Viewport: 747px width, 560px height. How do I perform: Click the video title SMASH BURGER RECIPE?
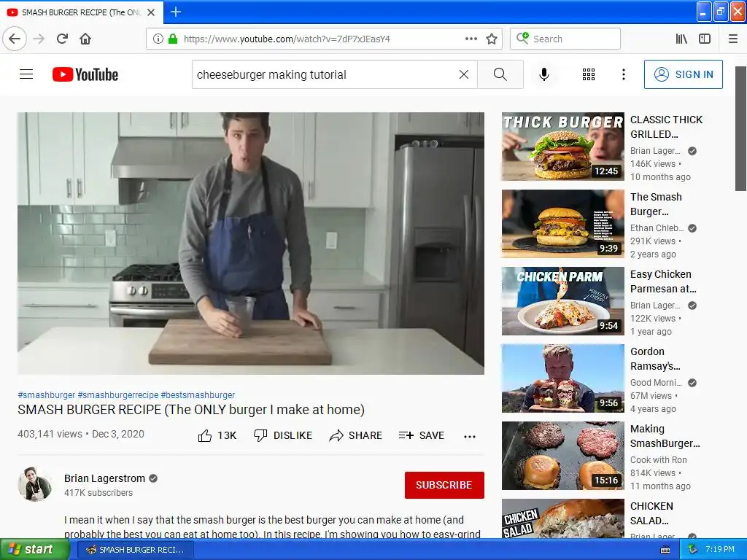tap(191, 410)
